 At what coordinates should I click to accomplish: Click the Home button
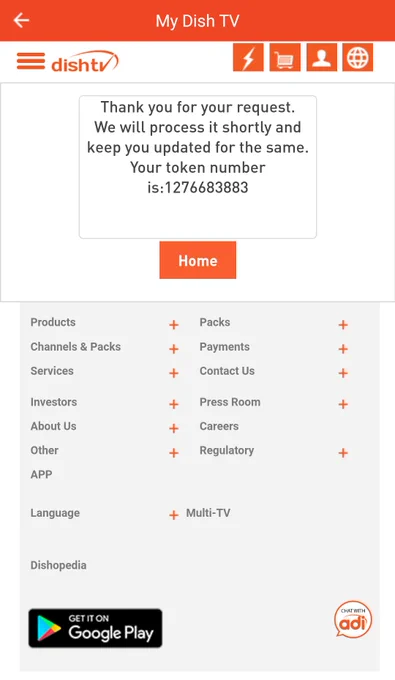click(198, 260)
